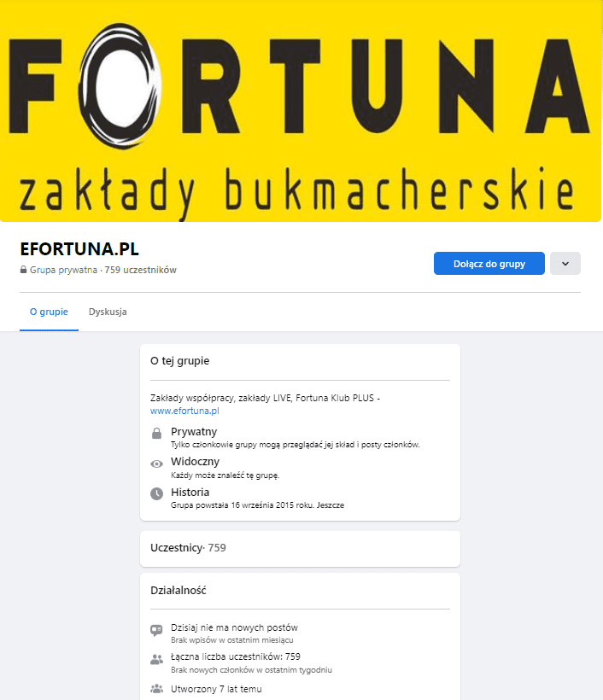Join the group with Dołącz do grupy
Viewport: 603px width, 700px height.
(489, 264)
